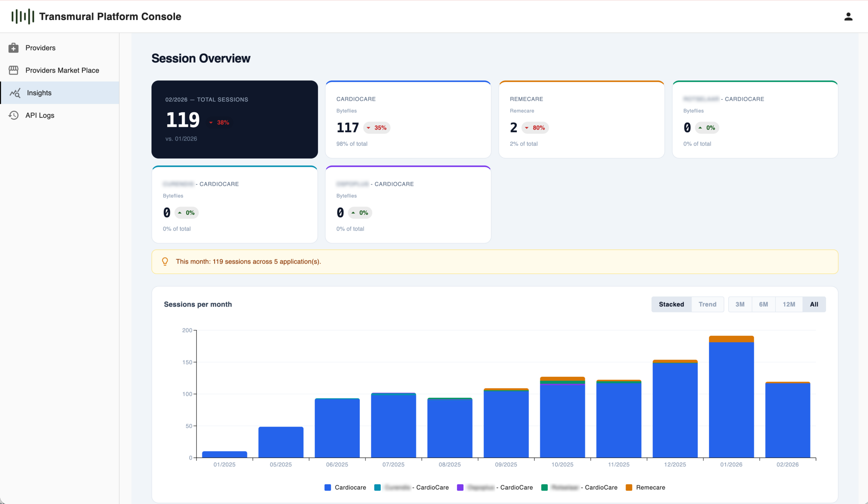The image size is (868, 504).
Task: Click the user account icon
Action: coord(849,16)
